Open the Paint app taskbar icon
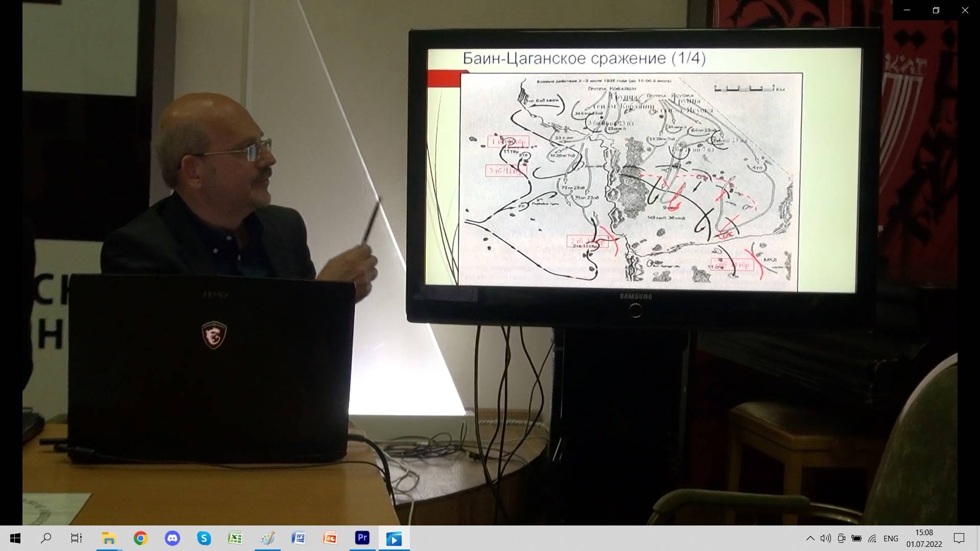Image resolution: width=980 pixels, height=551 pixels. (267, 538)
